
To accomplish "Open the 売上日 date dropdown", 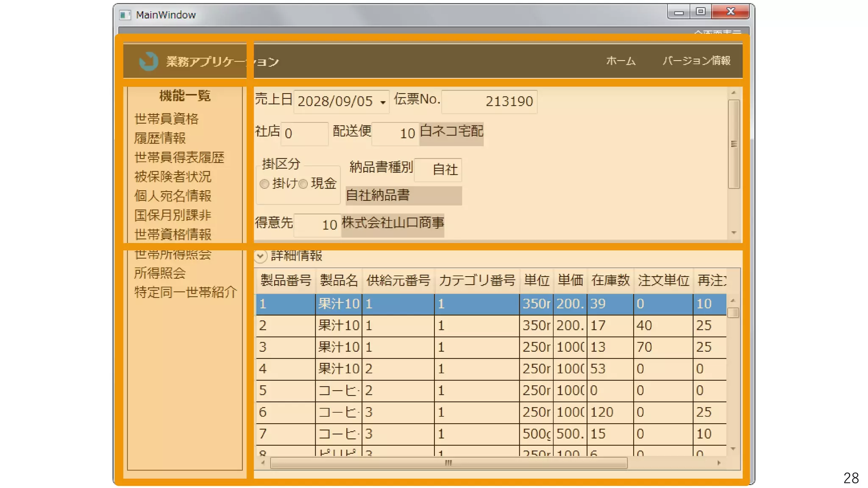I will 383,102.
